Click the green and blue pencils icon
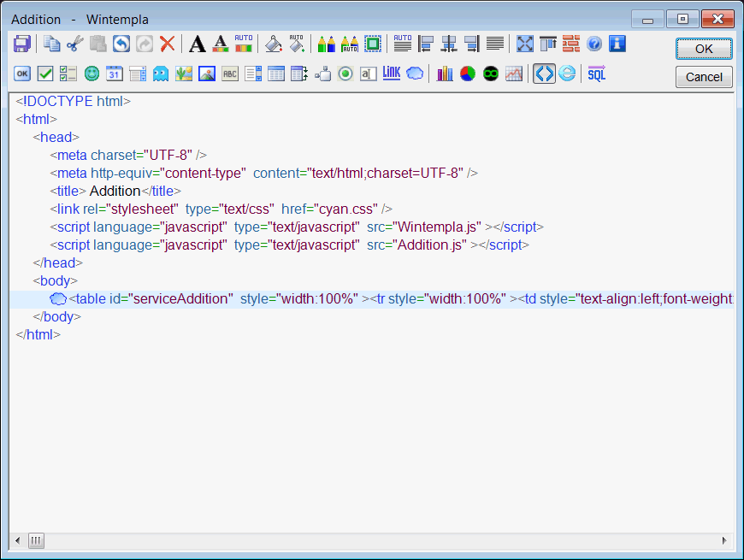This screenshot has height=560, width=744. [327, 44]
